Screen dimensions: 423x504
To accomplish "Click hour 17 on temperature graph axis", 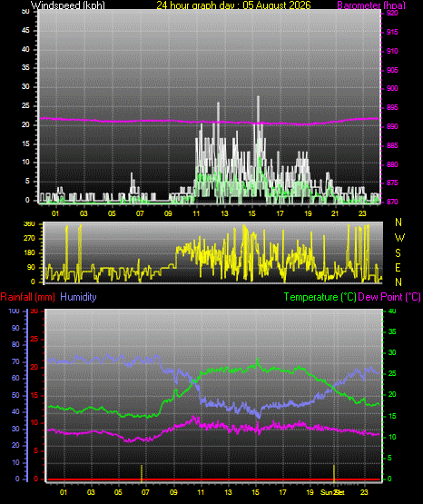I will [282, 492].
